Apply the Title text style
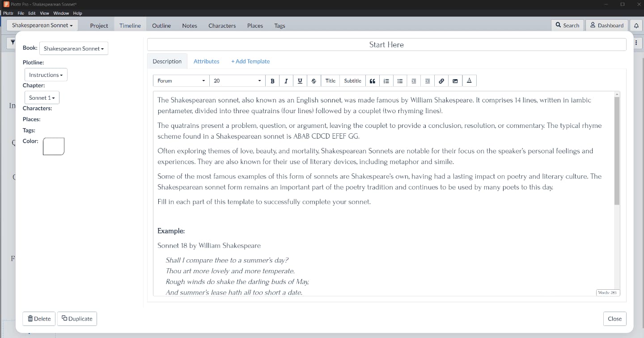Screen dimensions: 644x338 [x=330, y=81]
